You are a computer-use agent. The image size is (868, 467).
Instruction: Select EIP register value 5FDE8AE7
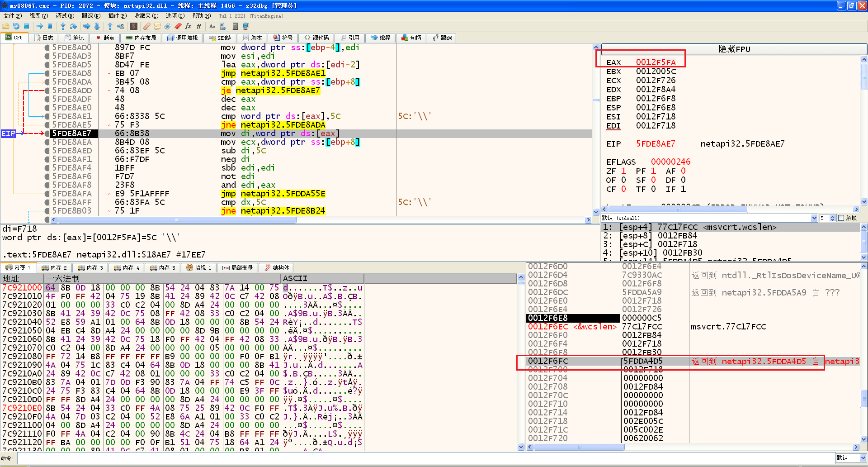(x=656, y=144)
